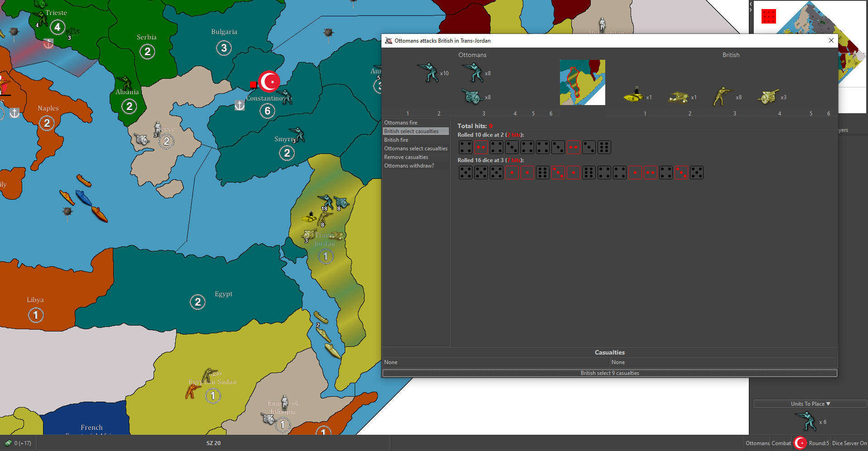This screenshot has width=868, height=451.
Task: Click the British infantry x8 unit icon
Action: (723, 96)
